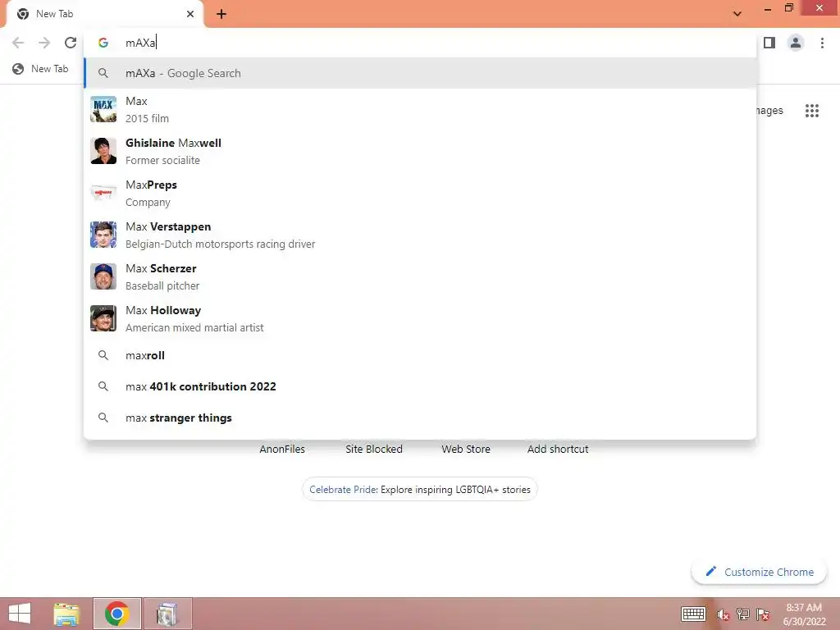Screen dimensions: 840x630
Task: Open the Google apps grid
Action: (811, 111)
